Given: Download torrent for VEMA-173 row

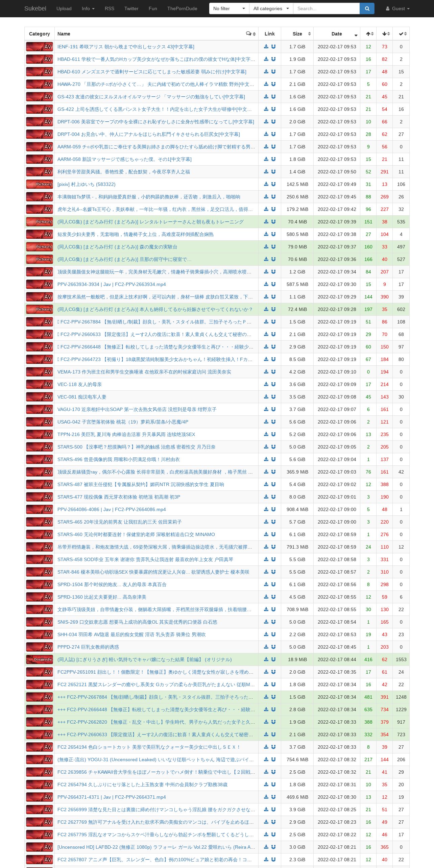Looking at the screenshot, I should tap(266, 372).
